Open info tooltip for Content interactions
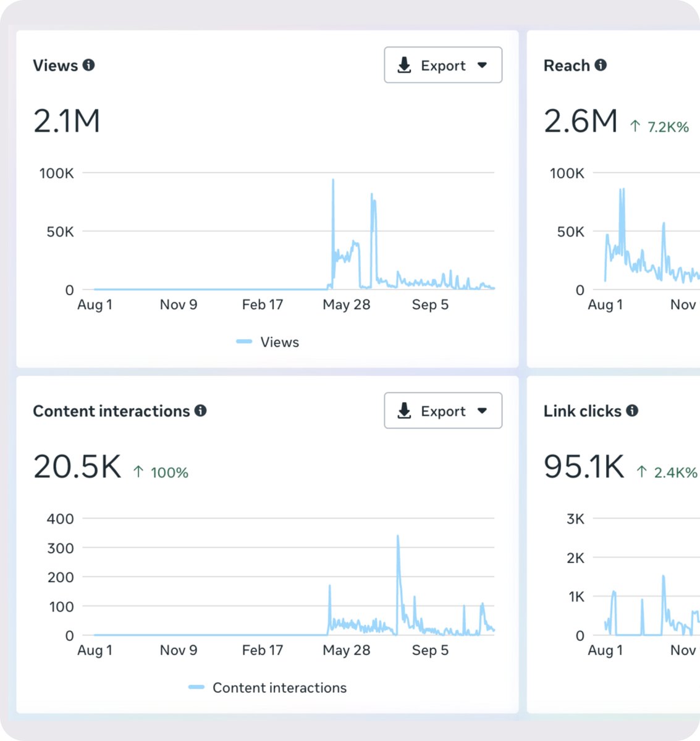700x741 pixels. coord(200,411)
